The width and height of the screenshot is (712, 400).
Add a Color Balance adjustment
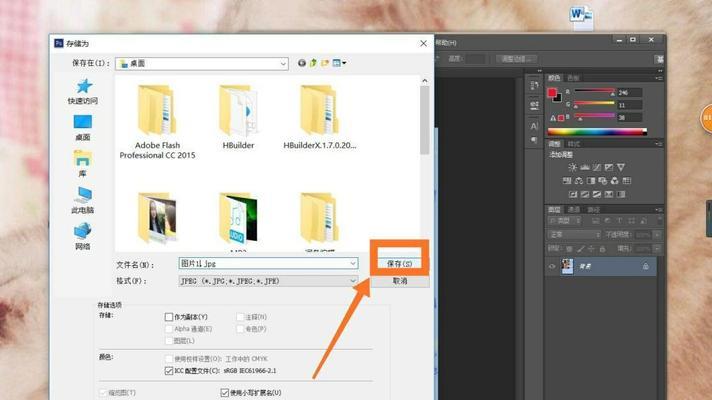[x=578, y=181]
